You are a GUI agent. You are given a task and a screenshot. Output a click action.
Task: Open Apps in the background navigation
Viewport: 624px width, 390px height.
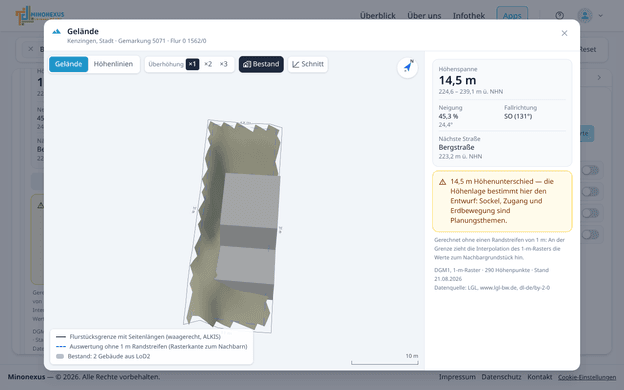point(512,16)
